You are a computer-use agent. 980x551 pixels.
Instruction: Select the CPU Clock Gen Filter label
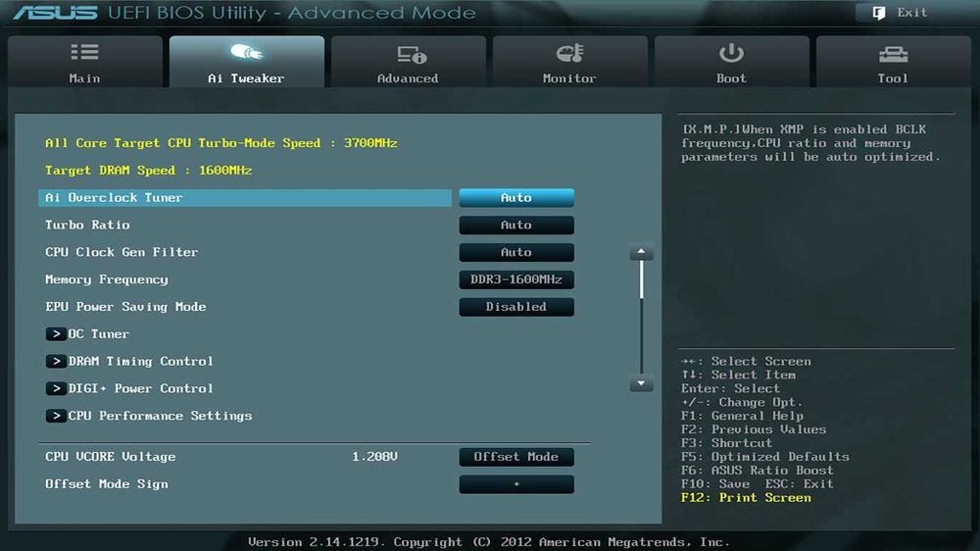pyautogui.click(x=122, y=252)
